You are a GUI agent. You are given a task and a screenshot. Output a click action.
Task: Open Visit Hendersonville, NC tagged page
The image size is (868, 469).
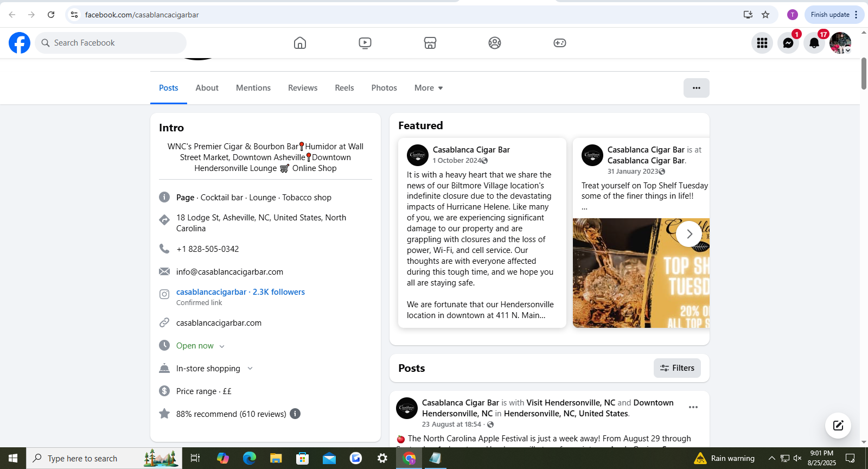[x=571, y=403]
